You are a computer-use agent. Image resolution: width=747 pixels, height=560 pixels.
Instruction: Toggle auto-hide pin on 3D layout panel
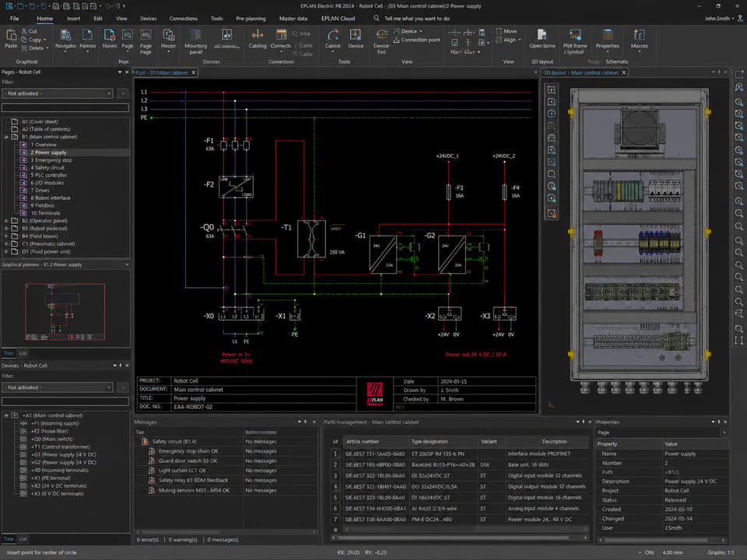pos(719,72)
